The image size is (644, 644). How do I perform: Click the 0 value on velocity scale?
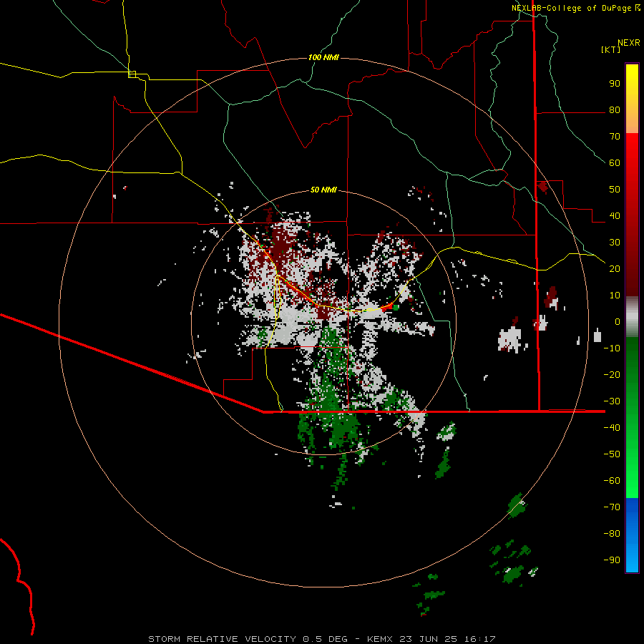618,321
